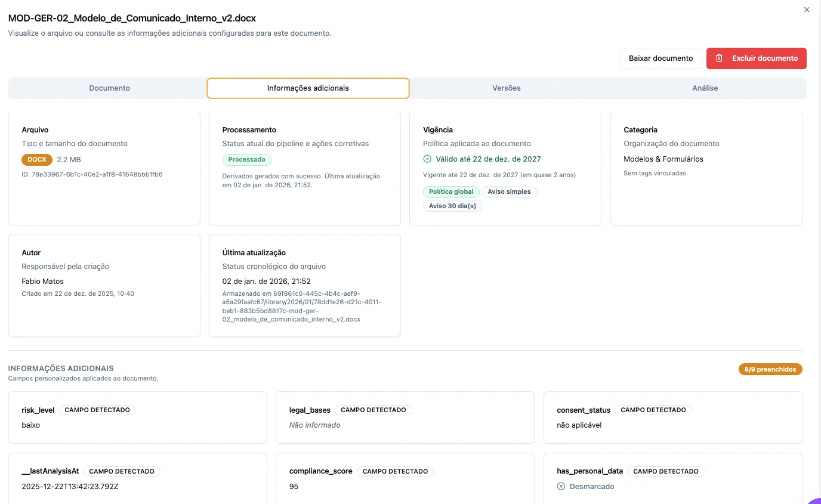Click the CAMPO DETECTADO badge next to risk_level

(97, 410)
